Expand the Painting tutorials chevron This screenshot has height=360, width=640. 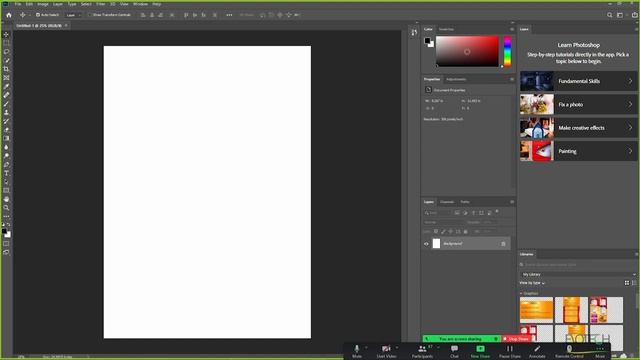pos(630,151)
